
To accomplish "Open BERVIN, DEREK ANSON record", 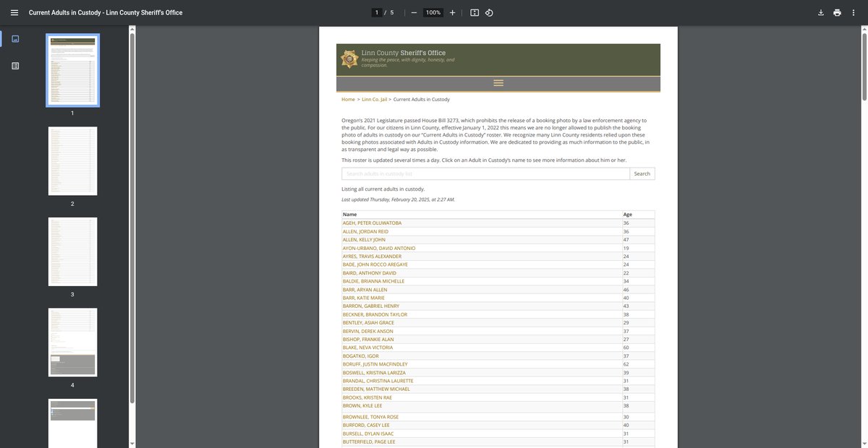I will coord(367,331).
